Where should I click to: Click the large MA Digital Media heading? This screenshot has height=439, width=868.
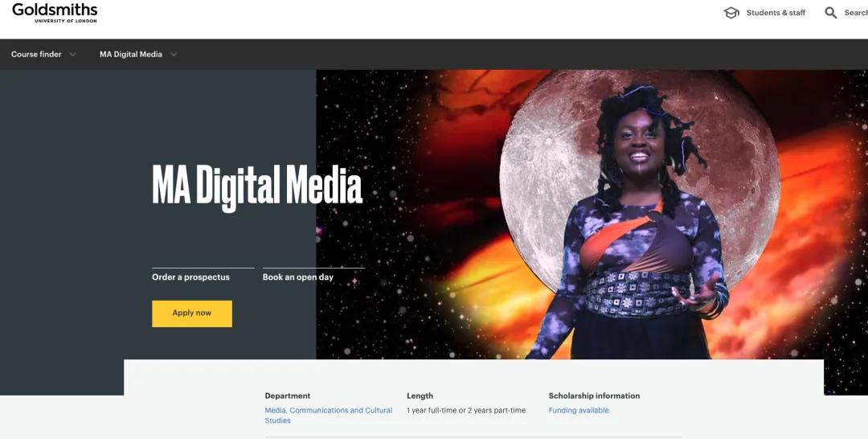point(257,185)
